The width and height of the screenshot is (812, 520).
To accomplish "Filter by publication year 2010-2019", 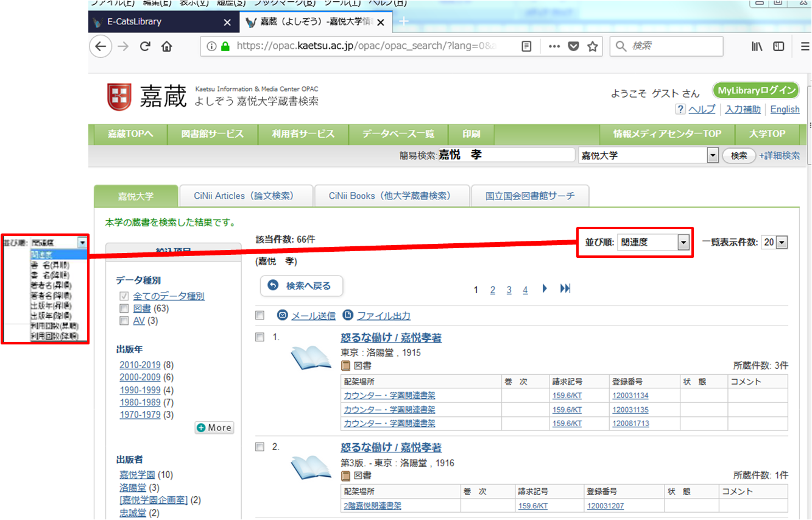I will pos(140,365).
